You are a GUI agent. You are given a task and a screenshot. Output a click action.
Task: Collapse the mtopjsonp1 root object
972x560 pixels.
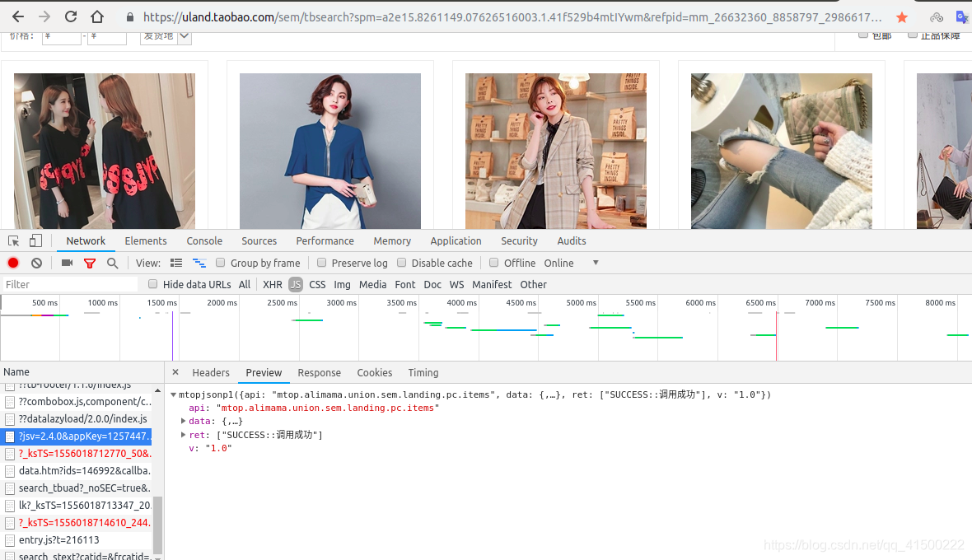click(174, 394)
